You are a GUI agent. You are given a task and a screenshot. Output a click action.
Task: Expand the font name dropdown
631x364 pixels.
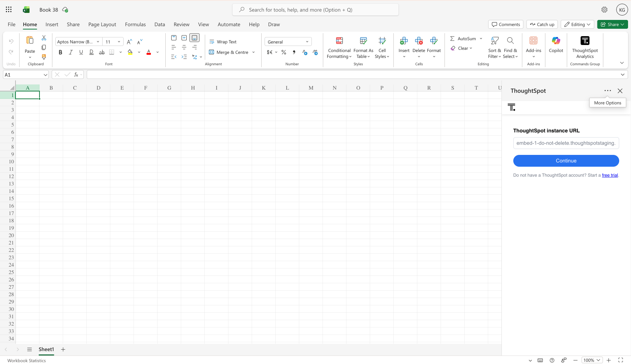pos(98,42)
